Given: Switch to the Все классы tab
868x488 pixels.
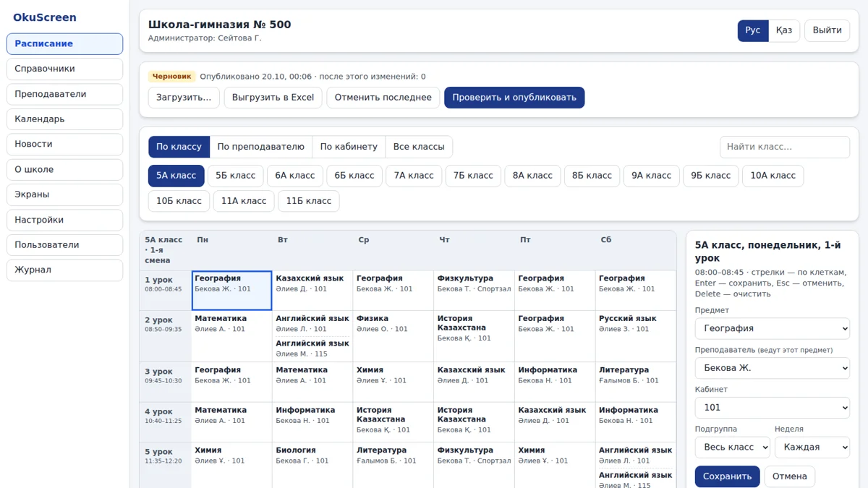Looking at the screenshot, I should (x=419, y=147).
